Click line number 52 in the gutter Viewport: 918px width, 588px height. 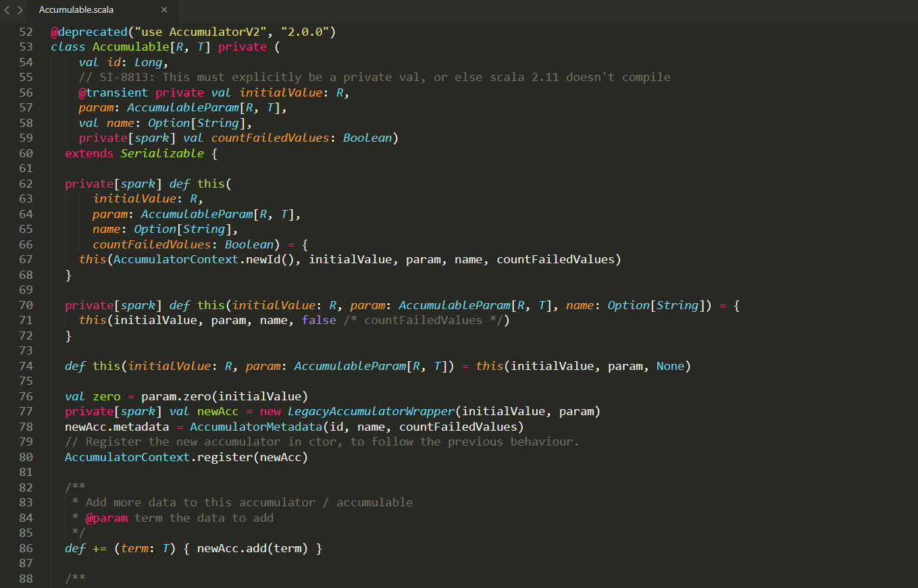point(26,32)
